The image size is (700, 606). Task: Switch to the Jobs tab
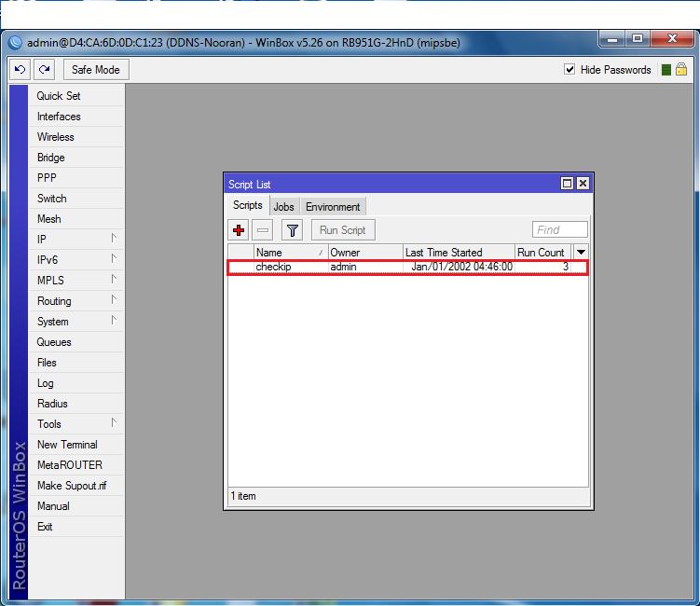[284, 207]
